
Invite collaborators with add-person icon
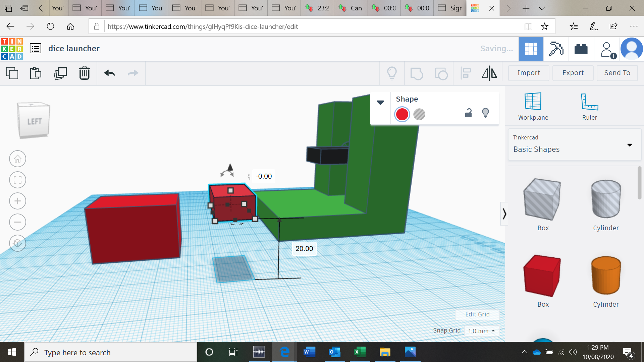[x=608, y=50]
